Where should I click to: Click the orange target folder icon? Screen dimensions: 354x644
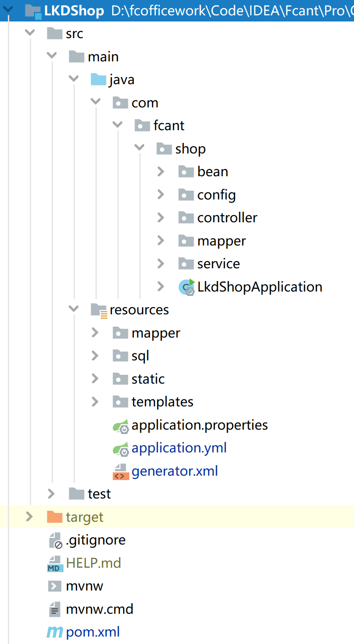click(x=55, y=517)
